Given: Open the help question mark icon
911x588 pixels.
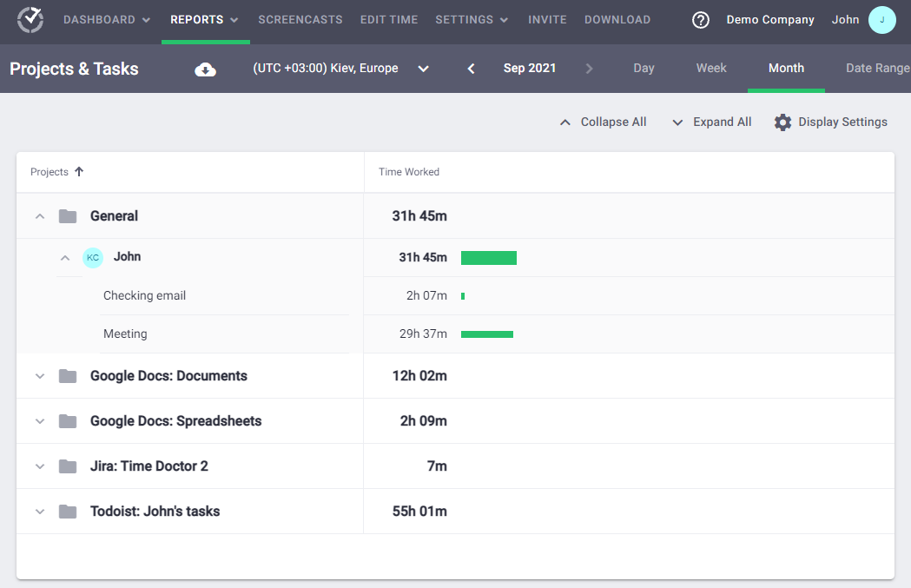Looking at the screenshot, I should point(701,20).
